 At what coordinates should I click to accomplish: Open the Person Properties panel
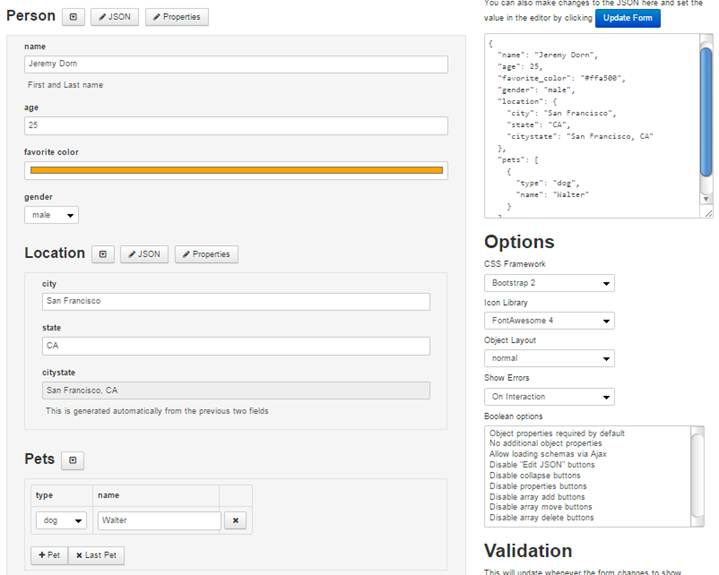pos(176,17)
